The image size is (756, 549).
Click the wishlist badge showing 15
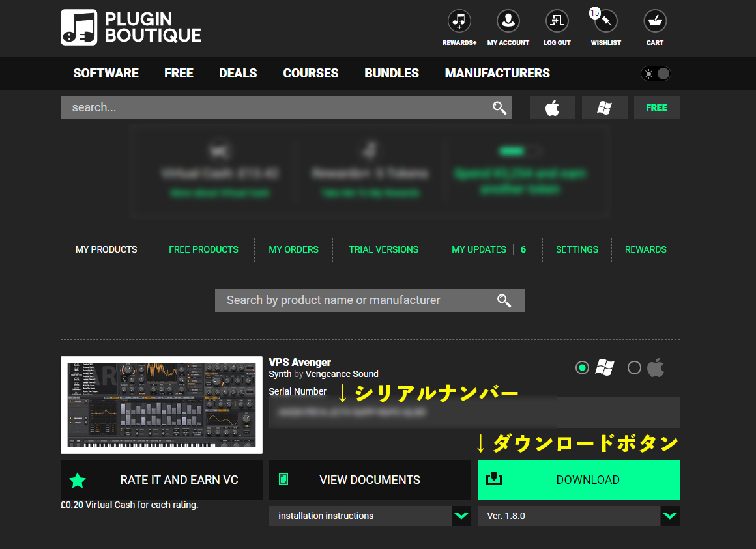click(595, 13)
